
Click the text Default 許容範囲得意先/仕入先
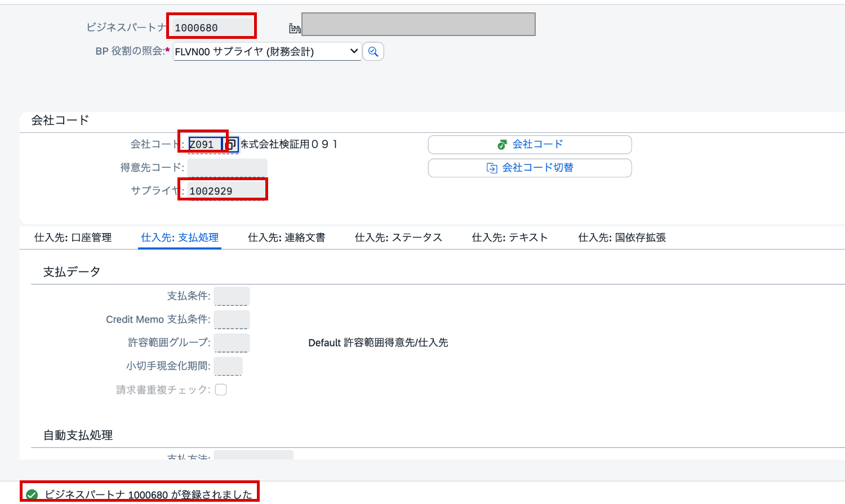pyautogui.click(x=378, y=343)
